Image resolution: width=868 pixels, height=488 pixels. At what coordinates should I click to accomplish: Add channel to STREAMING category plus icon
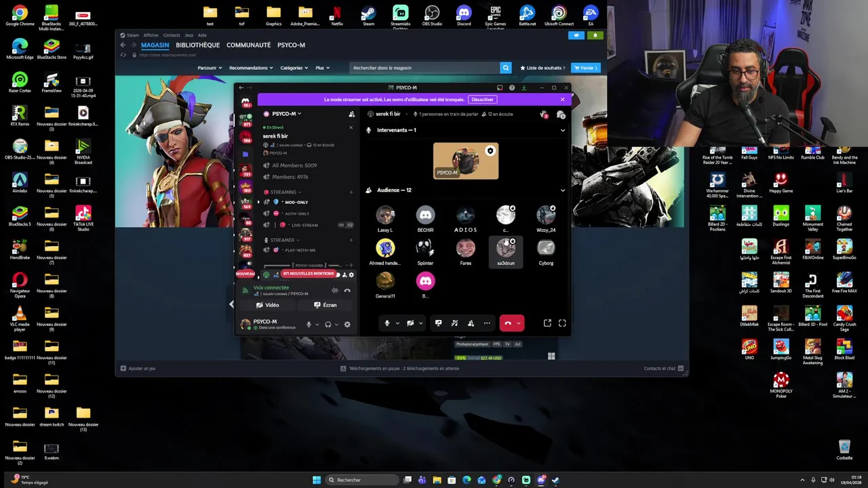point(351,192)
